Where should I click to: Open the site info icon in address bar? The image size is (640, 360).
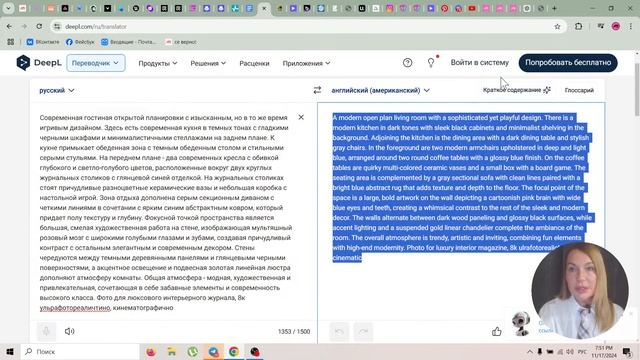click(57, 27)
